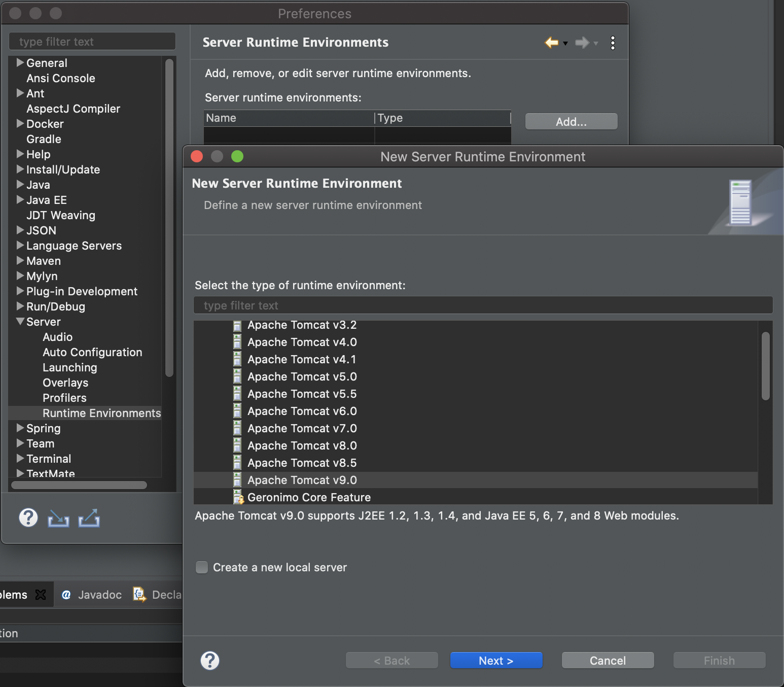Viewport: 784px width, 687px height.
Task: Click the wizard help question mark icon
Action: [x=210, y=661]
